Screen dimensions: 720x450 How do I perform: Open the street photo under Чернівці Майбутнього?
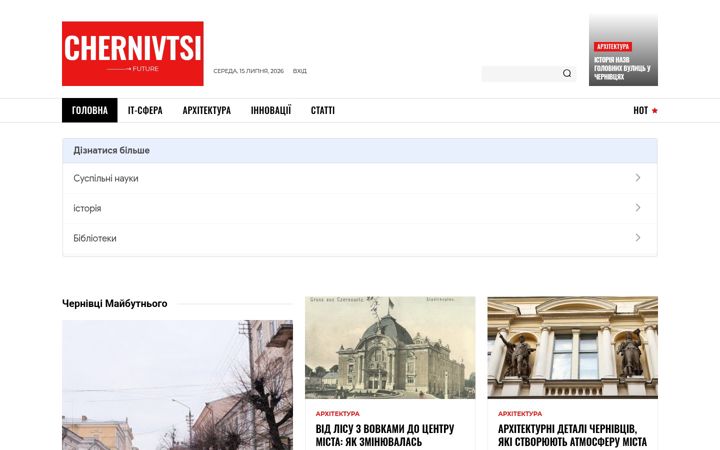click(x=177, y=385)
